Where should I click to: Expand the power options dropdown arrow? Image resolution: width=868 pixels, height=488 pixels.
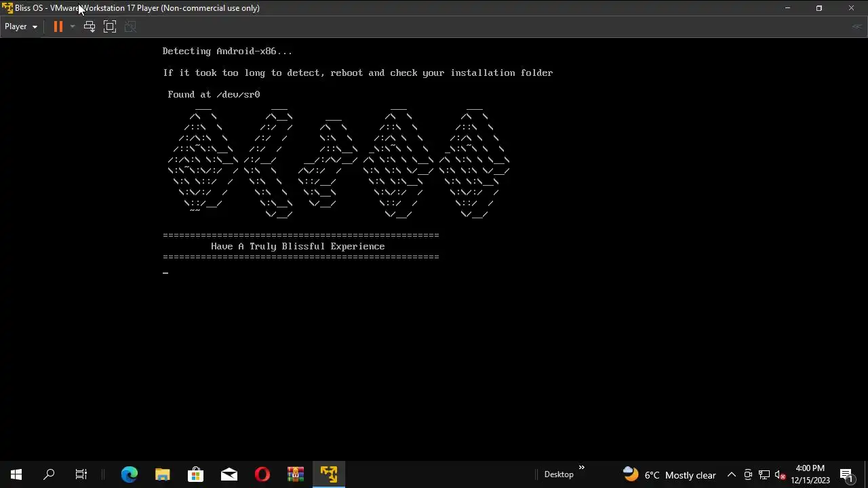click(x=72, y=26)
